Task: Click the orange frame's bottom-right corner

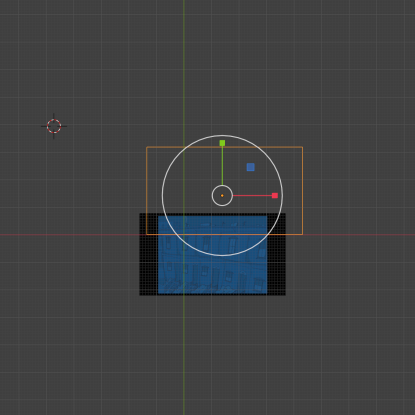Action: 302,234
